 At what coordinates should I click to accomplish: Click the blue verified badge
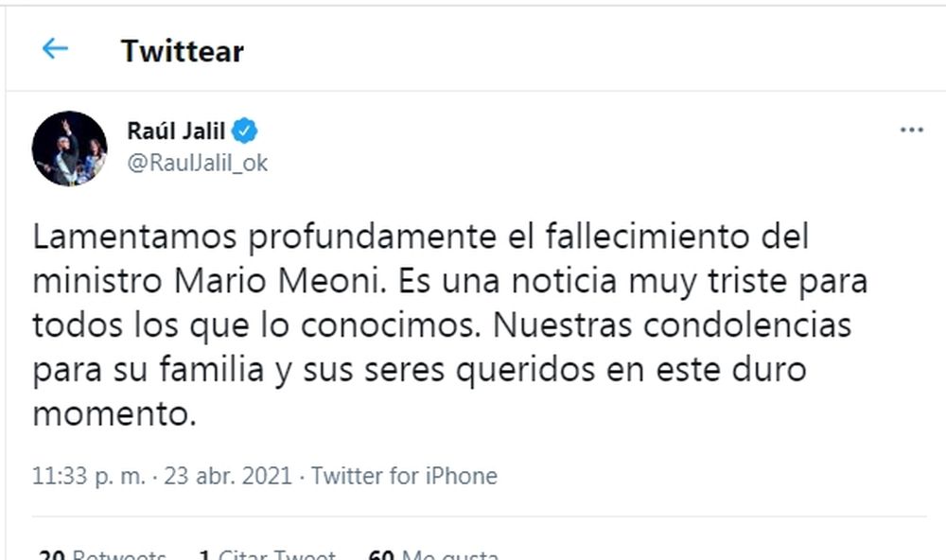pos(244,131)
